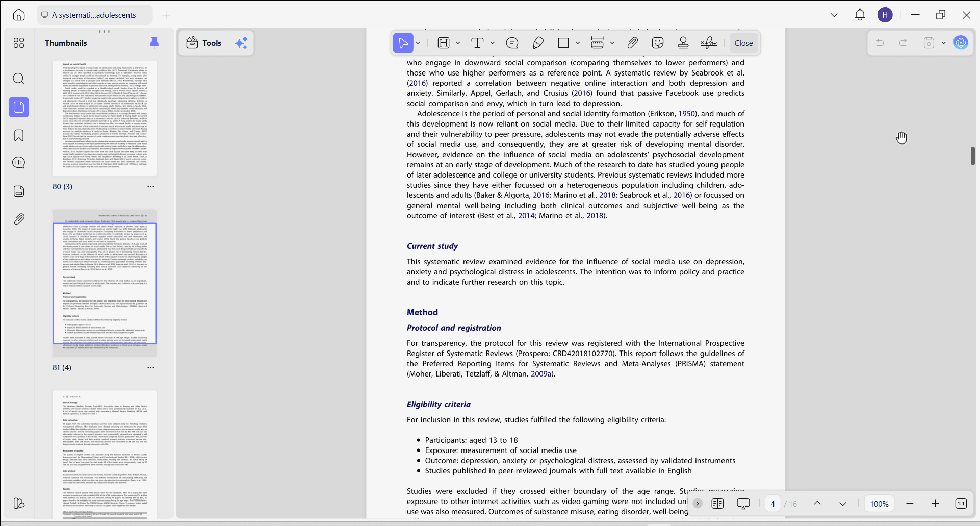The height and width of the screenshot is (526, 980).
Task: Open more options for thumbnail 81 (4)
Action: click(x=151, y=367)
